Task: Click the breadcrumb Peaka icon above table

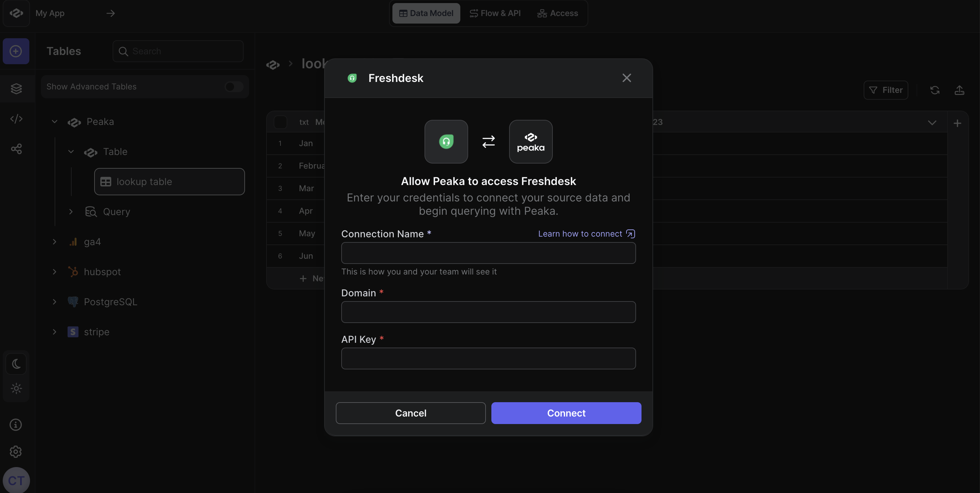Action: [x=273, y=65]
